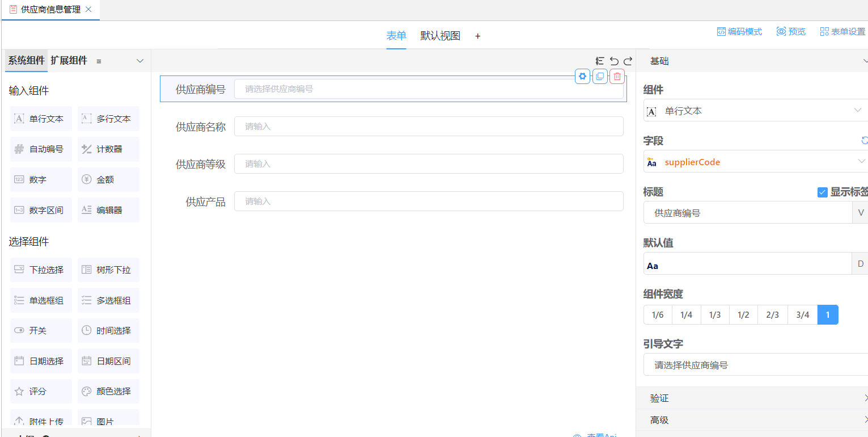Set component width to 1/2

(743, 315)
